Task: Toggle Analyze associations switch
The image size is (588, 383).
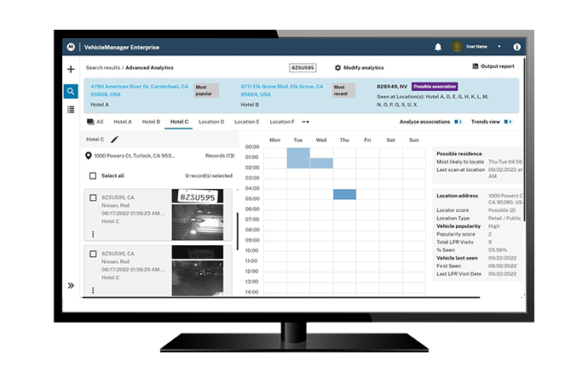Action: (457, 122)
